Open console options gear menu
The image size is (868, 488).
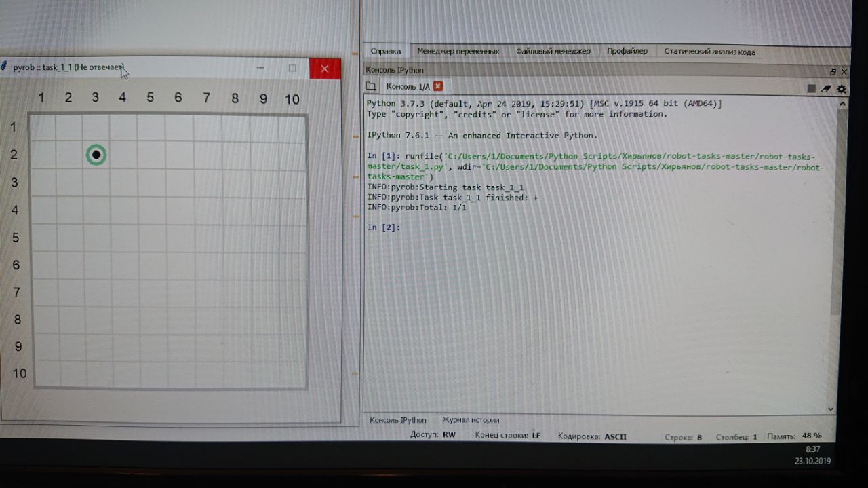[842, 88]
